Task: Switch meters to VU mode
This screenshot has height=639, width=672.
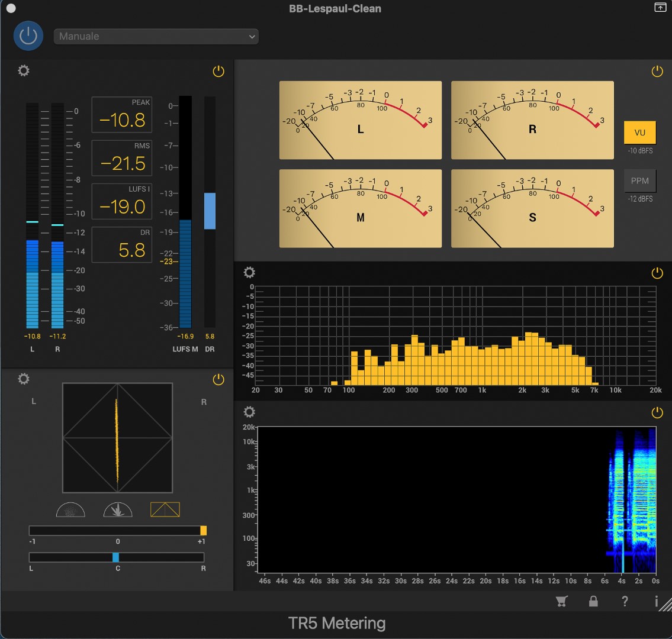Action: 640,133
